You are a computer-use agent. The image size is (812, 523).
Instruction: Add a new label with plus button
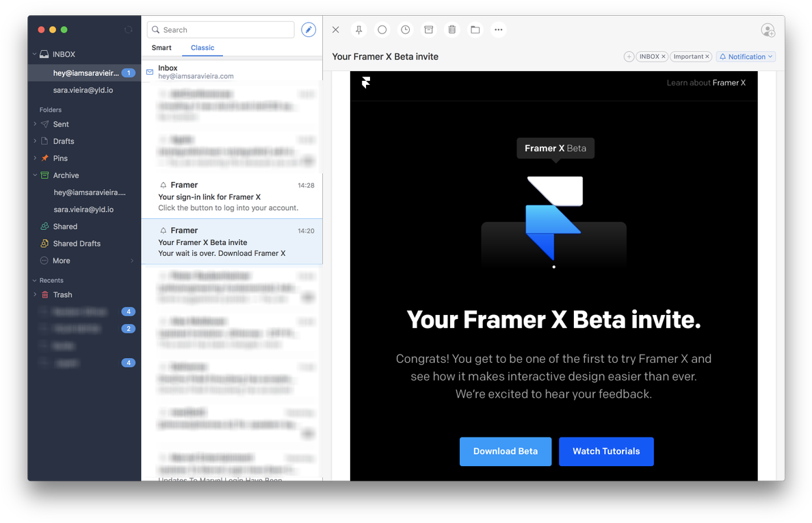tap(629, 57)
